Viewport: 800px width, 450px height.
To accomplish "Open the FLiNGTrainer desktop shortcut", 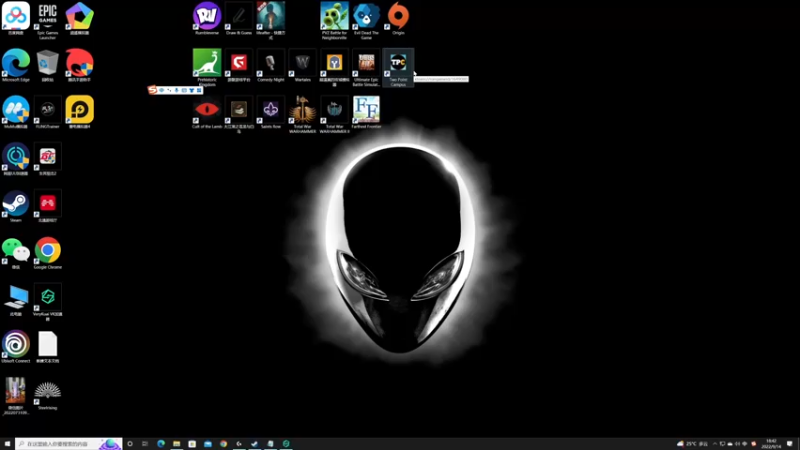I will (x=47, y=110).
